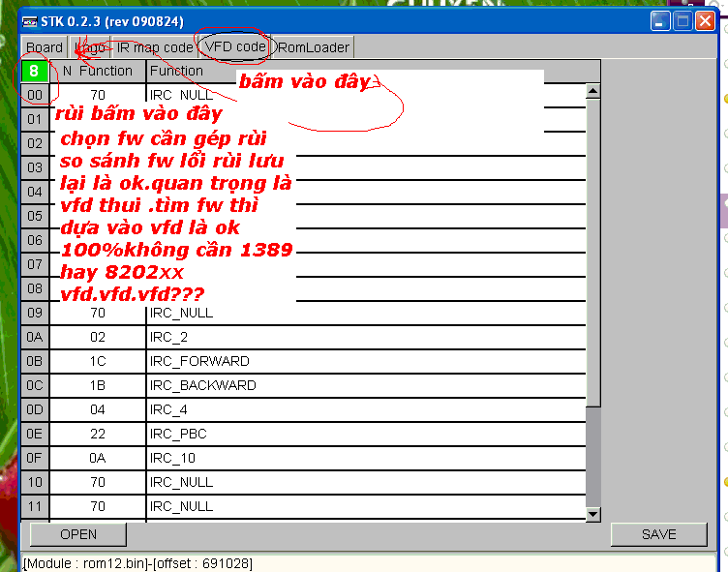The image size is (728, 572).
Task: Click value 70 in row 00
Action: pyautogui.click(x=98, y=95)
